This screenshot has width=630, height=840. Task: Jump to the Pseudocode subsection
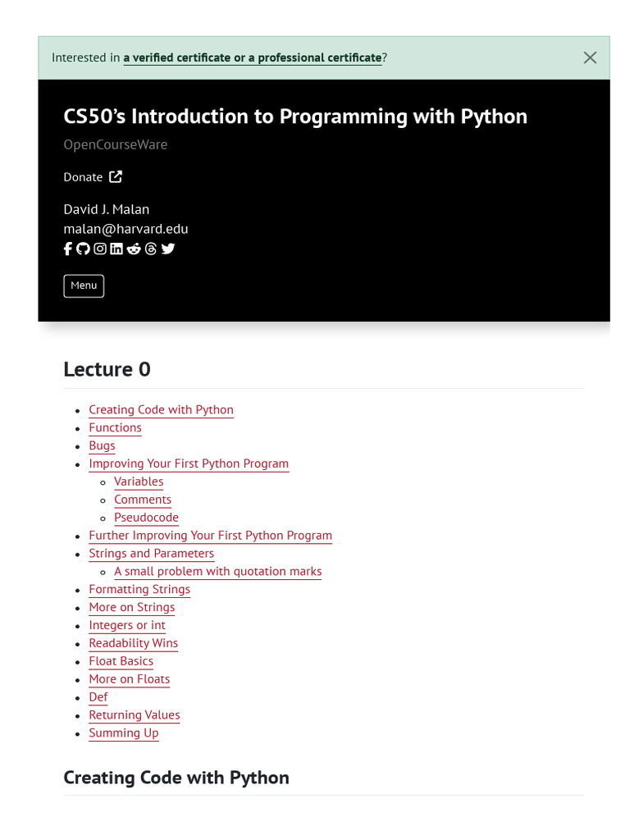click(x=146, y=518)
